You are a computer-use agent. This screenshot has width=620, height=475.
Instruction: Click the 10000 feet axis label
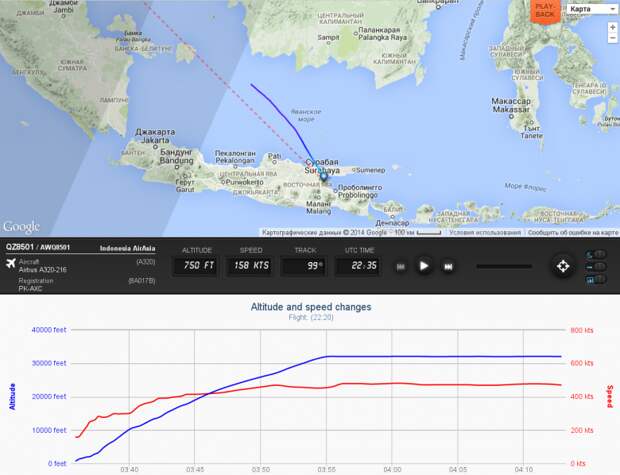pyautogui.click(x=49, y=430)
